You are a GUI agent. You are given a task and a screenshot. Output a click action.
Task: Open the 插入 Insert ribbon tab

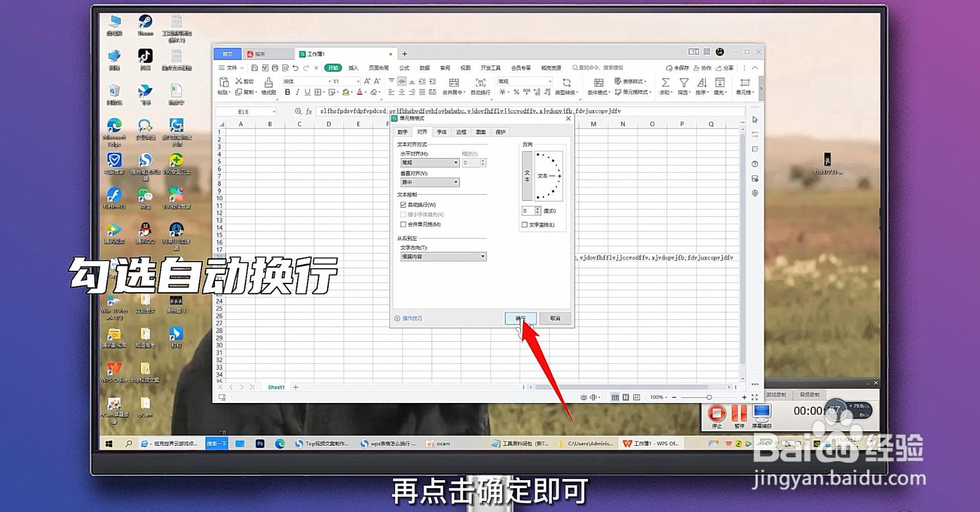pos(353,68)
